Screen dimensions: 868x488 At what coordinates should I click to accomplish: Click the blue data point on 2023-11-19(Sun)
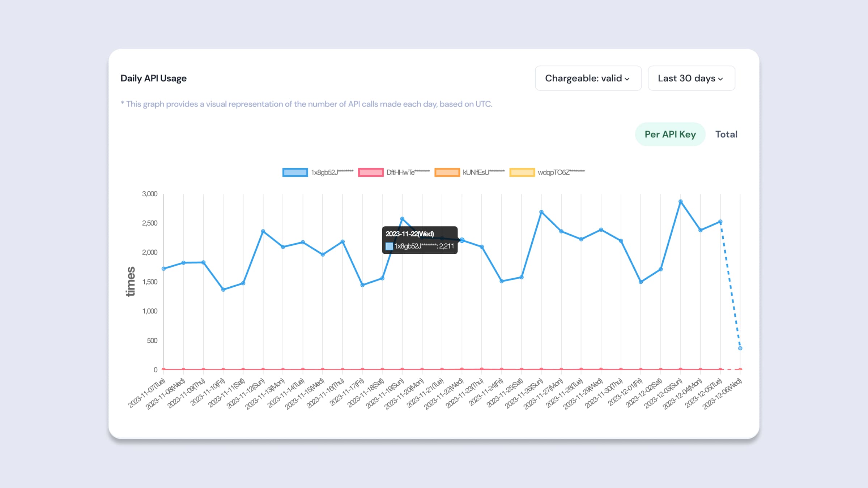pyautogui.click(x=402, y=219)
